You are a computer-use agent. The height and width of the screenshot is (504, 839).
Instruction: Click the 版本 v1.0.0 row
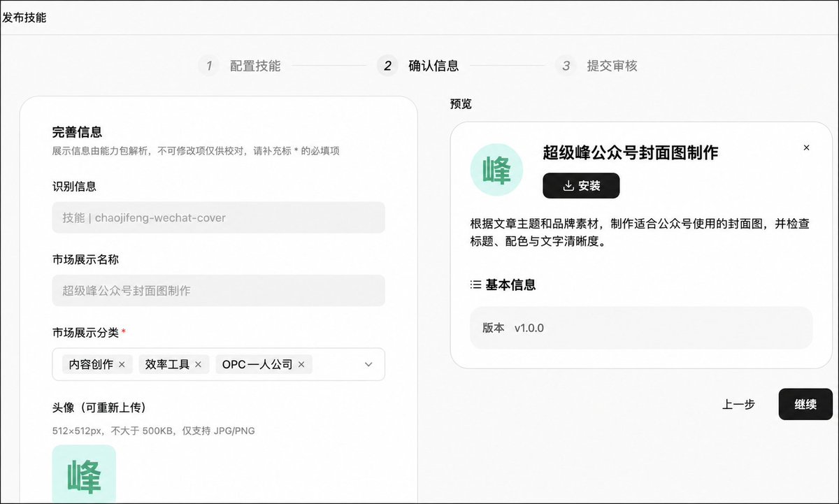pos(641,328)
